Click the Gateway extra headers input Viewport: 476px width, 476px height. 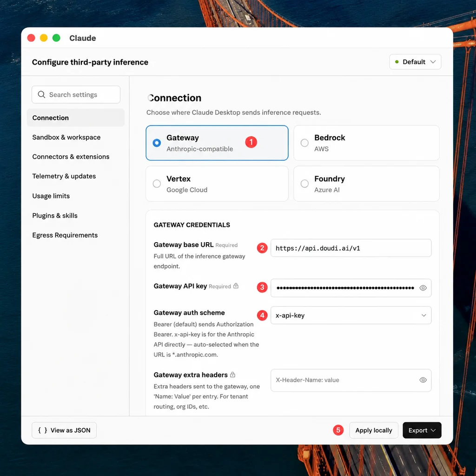pyautogui.click(x=351, y=380)
